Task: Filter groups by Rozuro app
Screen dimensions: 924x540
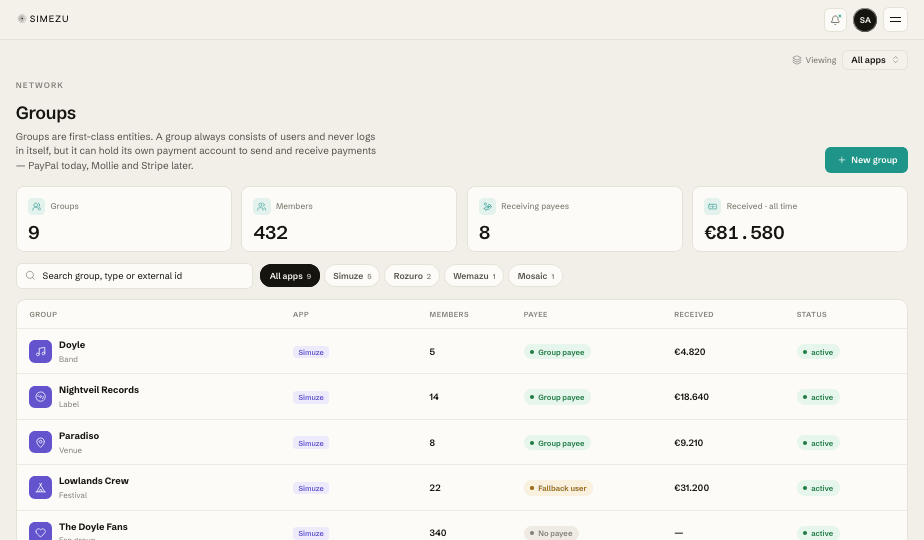Action: coord(412,276)
